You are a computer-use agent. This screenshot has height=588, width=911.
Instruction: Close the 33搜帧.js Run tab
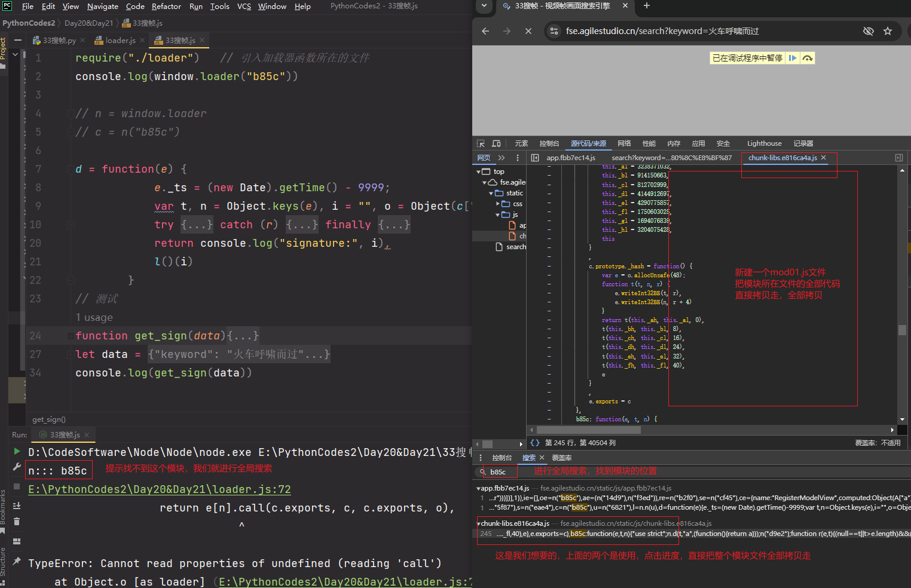click(x=87, y=434)
